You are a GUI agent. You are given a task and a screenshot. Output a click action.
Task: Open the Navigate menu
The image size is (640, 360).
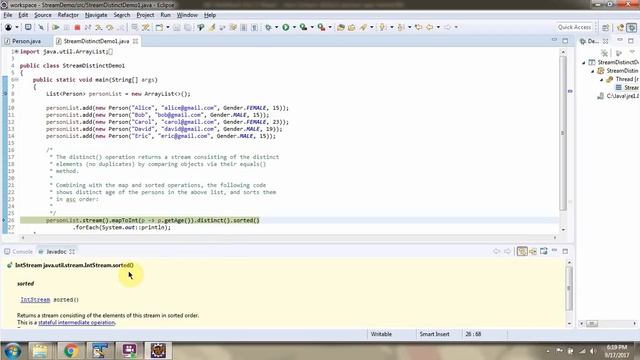pyautogui.click(x=96, y=15)
